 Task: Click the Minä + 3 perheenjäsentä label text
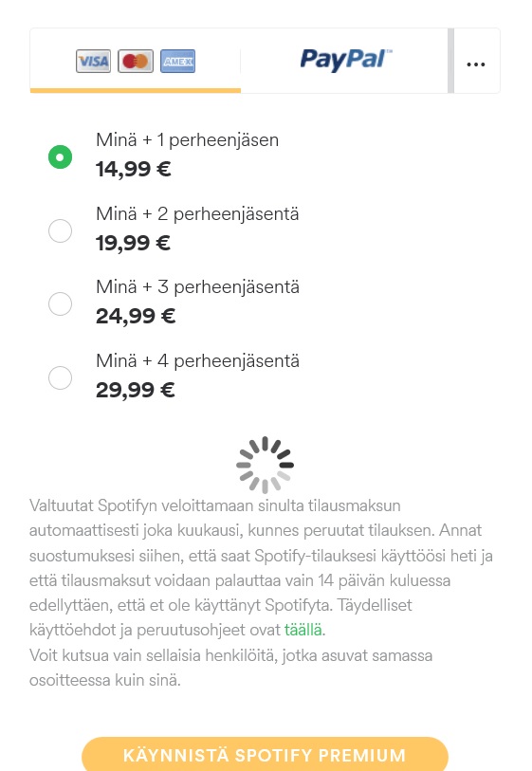[x=197, y=287]
